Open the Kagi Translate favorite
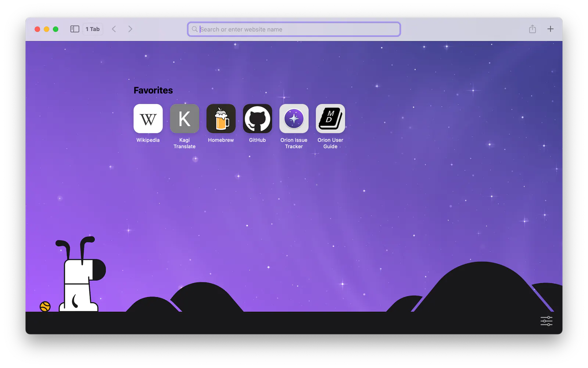Screen dimensions: 588x368 click(x=184, y=118)
